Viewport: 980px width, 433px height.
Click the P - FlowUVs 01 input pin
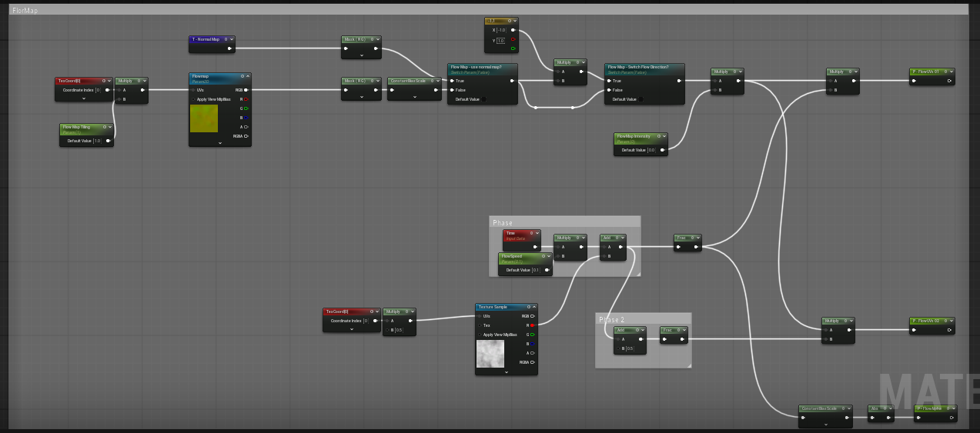point(914,81)
